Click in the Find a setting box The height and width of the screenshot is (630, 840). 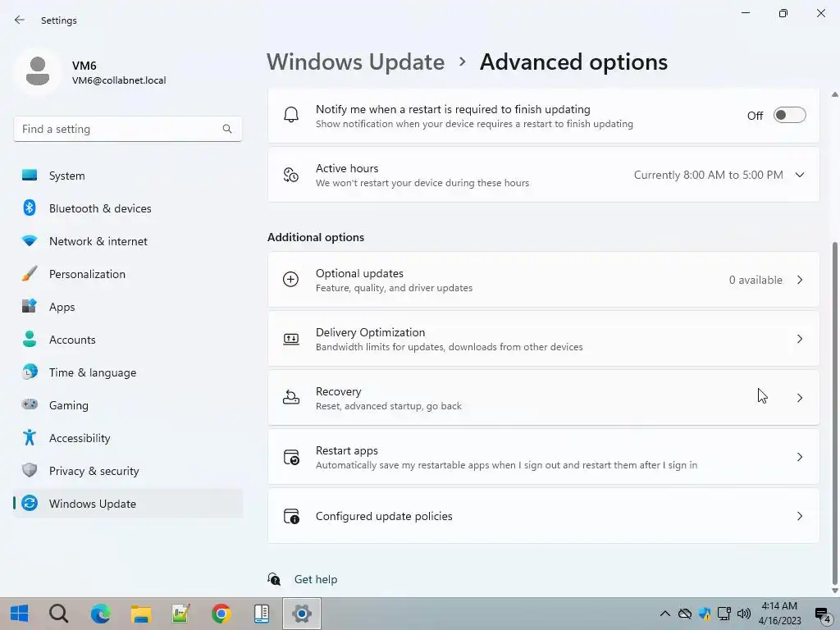(x=127, y=129)
